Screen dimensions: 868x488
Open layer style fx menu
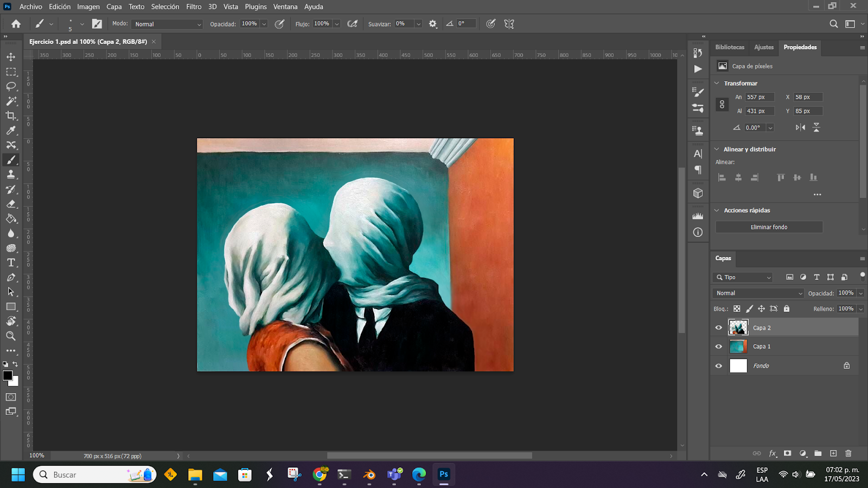tap(773, 453)
